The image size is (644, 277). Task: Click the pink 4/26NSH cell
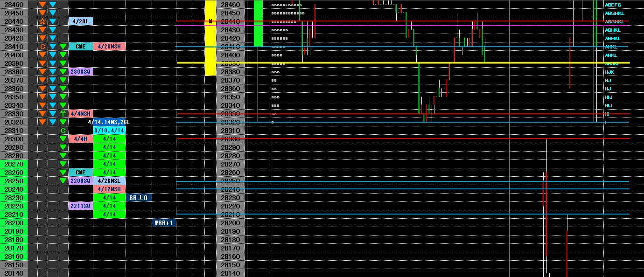[109, 47]
